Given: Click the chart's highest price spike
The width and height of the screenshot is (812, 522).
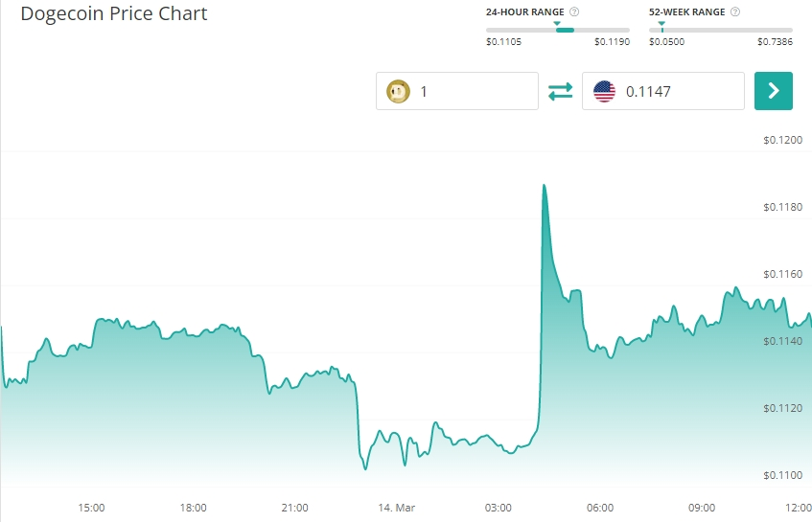Looking at the screenshot, I should (544, 186).
